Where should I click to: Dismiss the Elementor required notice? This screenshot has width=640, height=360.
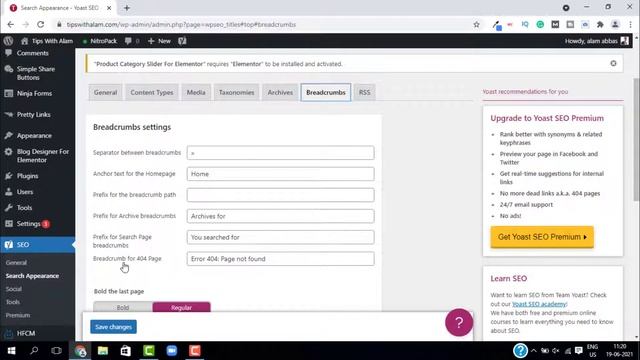(x=613, y=63)
